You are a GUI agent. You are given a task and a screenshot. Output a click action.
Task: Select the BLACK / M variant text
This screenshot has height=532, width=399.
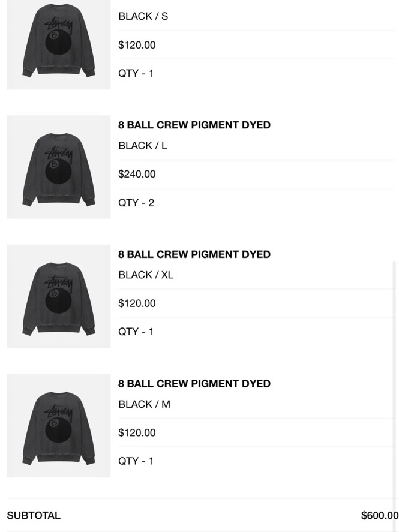pyautogui.click(x=145, y=404)
